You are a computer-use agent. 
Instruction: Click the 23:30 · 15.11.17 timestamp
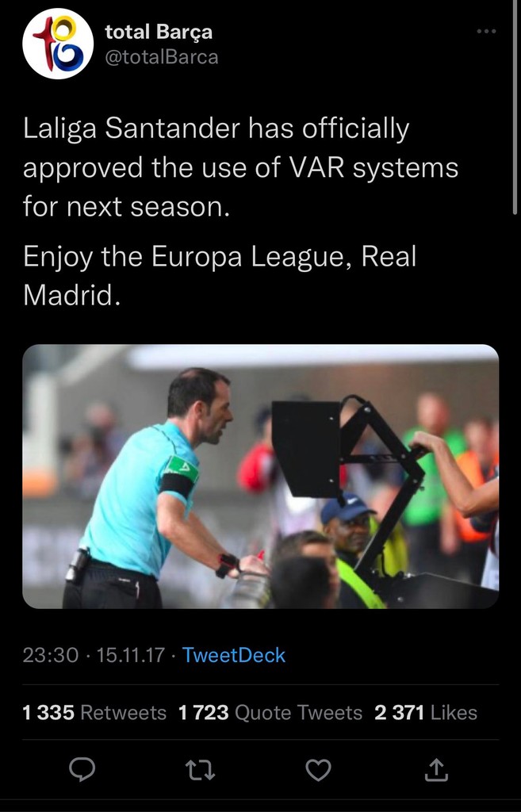coord(94,655)
